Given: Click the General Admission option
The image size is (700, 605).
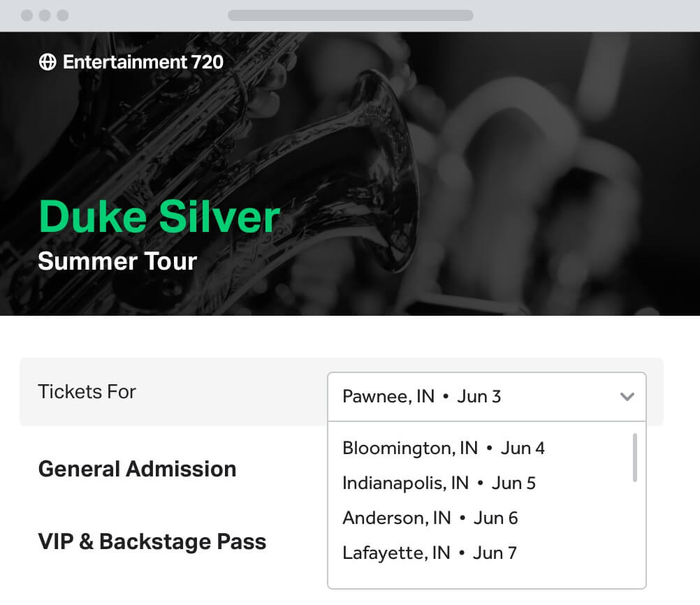Looking at the screenshot, I should point(137,469).
